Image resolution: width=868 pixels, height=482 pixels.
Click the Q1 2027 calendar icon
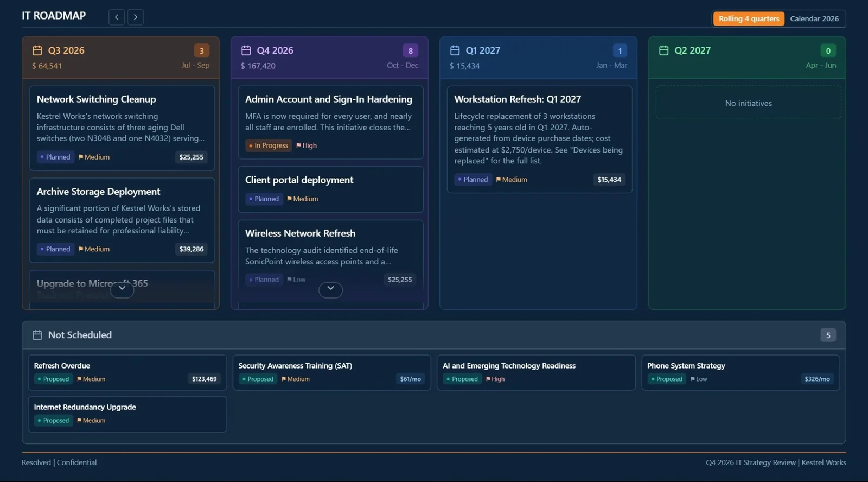455,50
